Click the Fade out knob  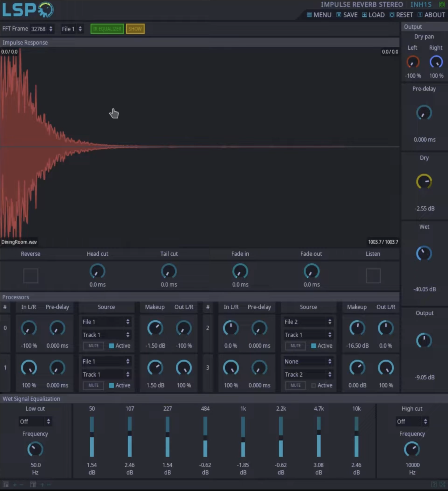pyautogui.click(x=311, y=271)
